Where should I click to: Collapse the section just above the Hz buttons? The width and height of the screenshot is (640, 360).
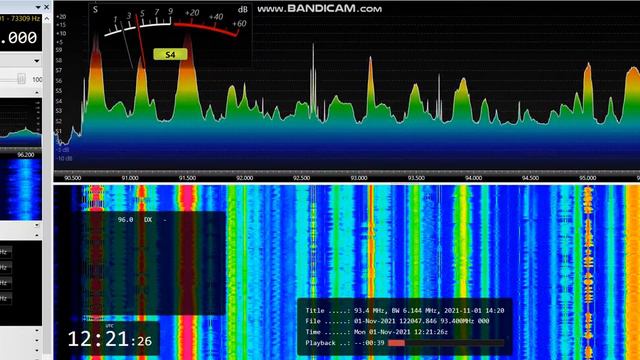(x=37, y=236)
